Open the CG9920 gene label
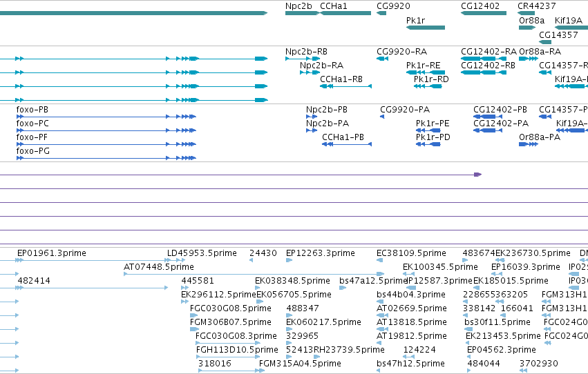Image resolution: width=588 pixels, height=374 pixels. pos(393,6)
